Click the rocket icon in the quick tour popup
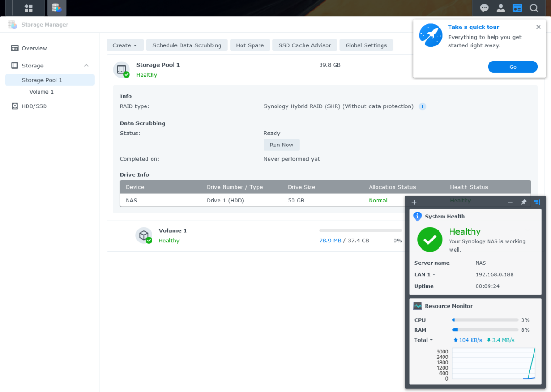 pyautogui.click(x=430, y=35)
